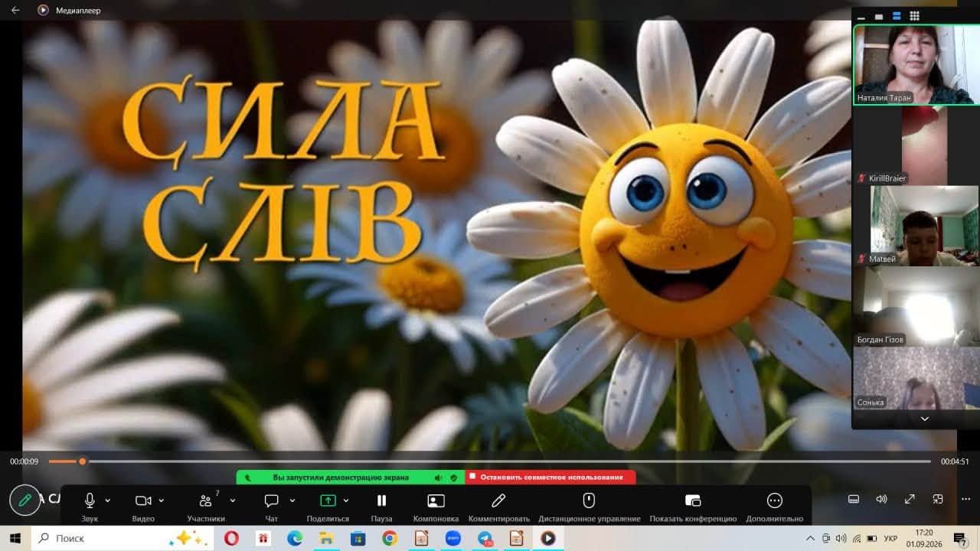Open Opera browser from the taskbar
980x551 pixels.
(x=230, y=538)
